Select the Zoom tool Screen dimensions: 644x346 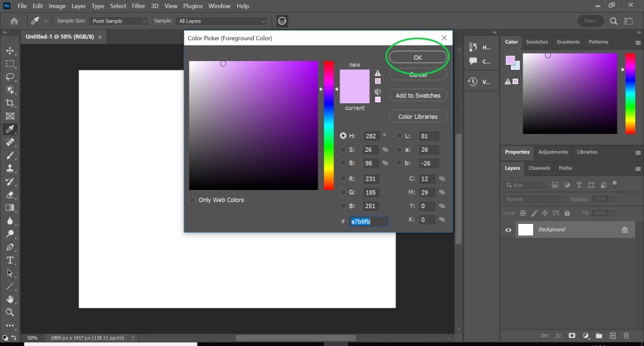coord(10,312)
